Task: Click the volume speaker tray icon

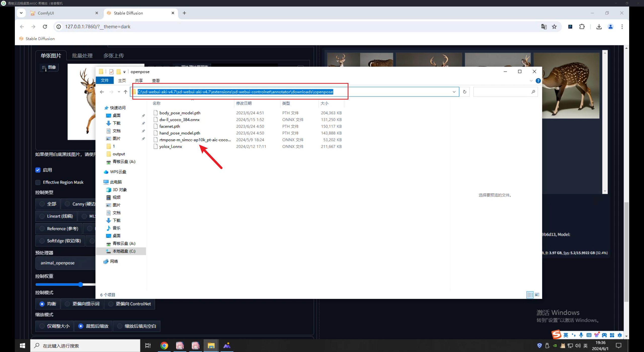Action: [x=578, y=346]
